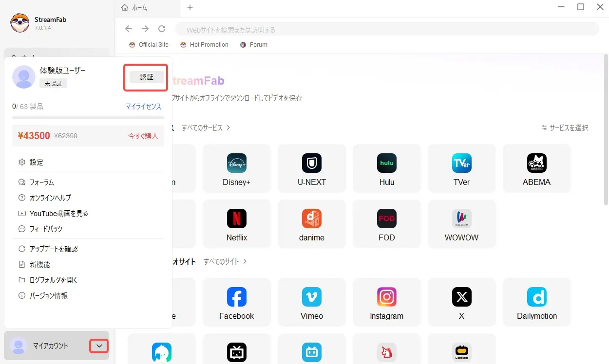
Task: Open the Disney+ service tile
Action: coord(236,168)
